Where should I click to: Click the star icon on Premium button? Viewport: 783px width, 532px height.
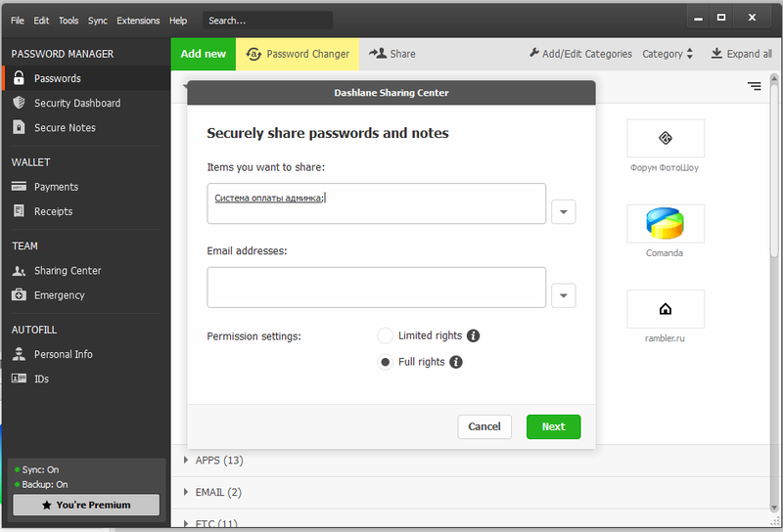(x=47, y=505)
